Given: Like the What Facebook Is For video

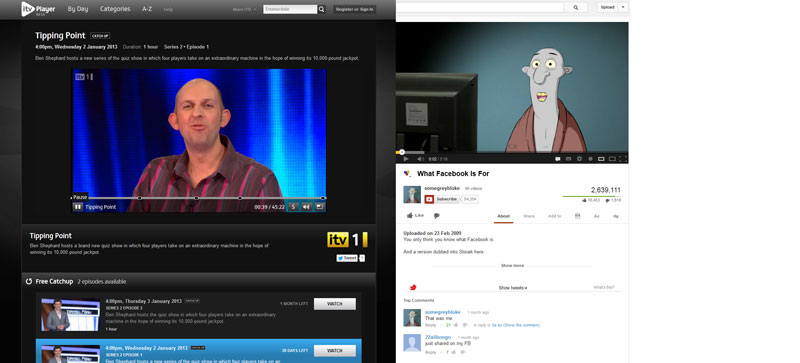Looking at the screenshot, I should click(415, 215).
